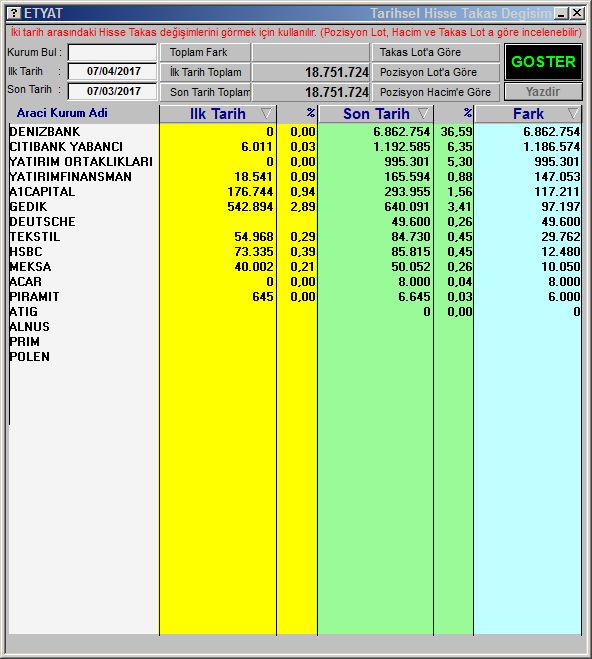The image size is (592, 659).
Task: Select the CITIBANK YABANCI row
Action: (x=295, y=147)
